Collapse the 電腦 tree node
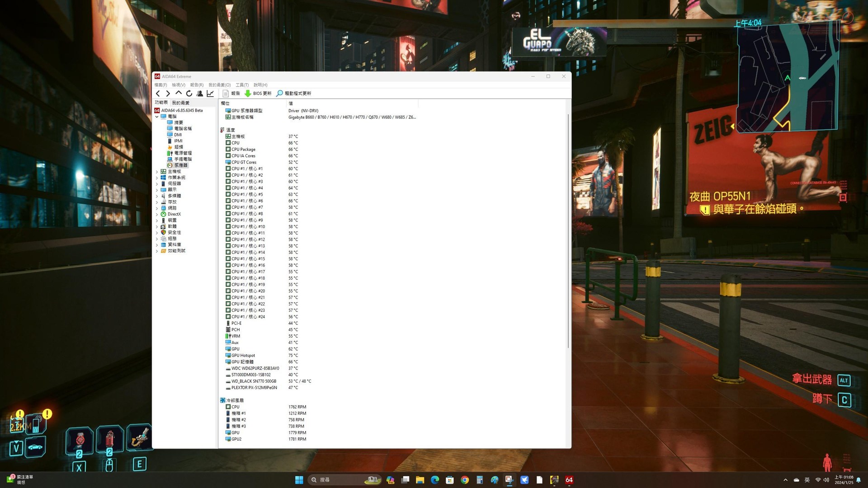 tap(157, 117)
